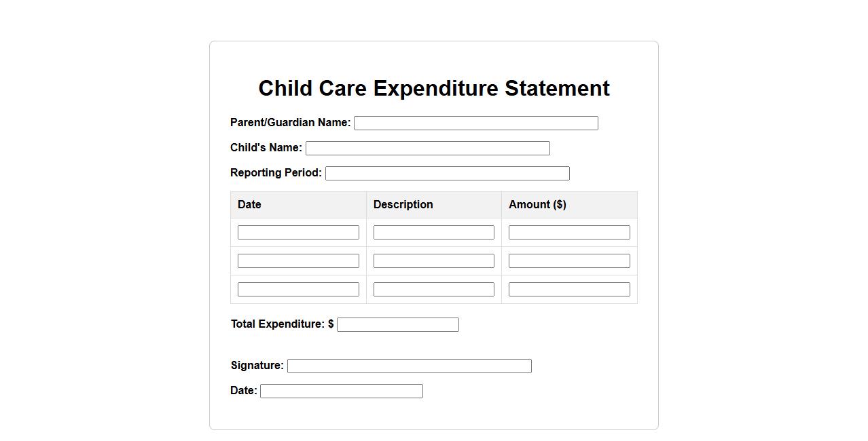Select the Reporting Period input field
868x441 pixels.
(x=447, y=173)
